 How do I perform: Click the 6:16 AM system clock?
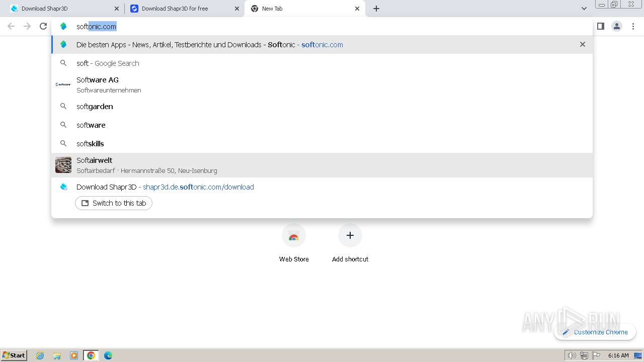[618, 355]
